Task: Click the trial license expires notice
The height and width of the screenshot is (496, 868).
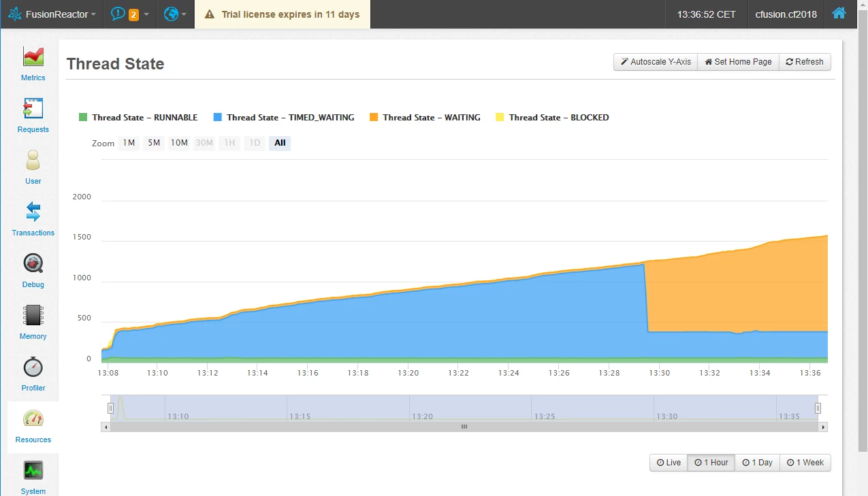Action: [283, 14]
